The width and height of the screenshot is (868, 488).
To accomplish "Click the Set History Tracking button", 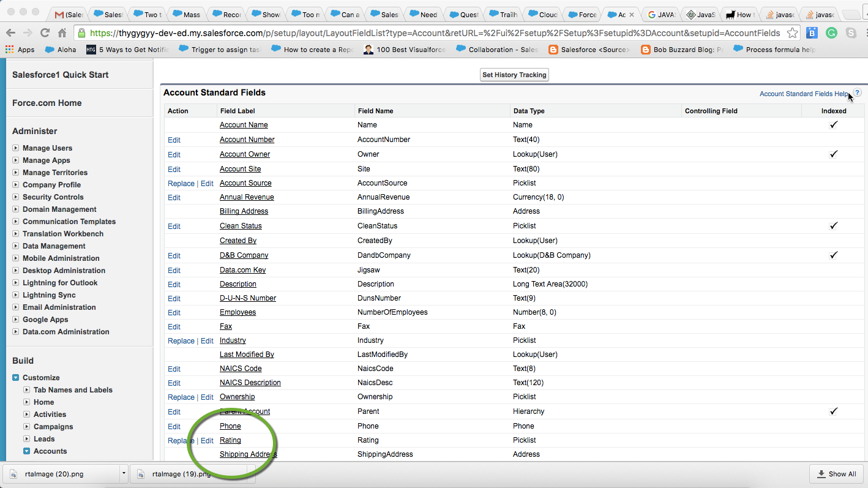I will pos(514,75).
